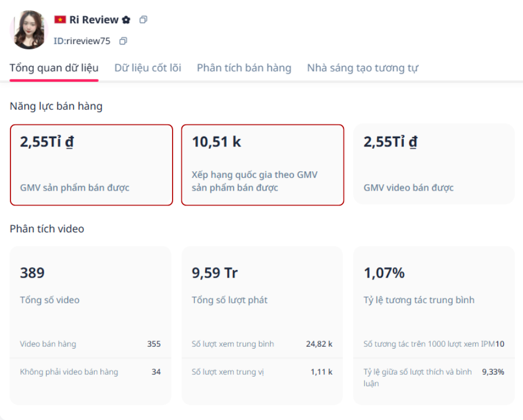Select the Xếp hạng quốc gia theo GMV card

(x=262, y=164)
